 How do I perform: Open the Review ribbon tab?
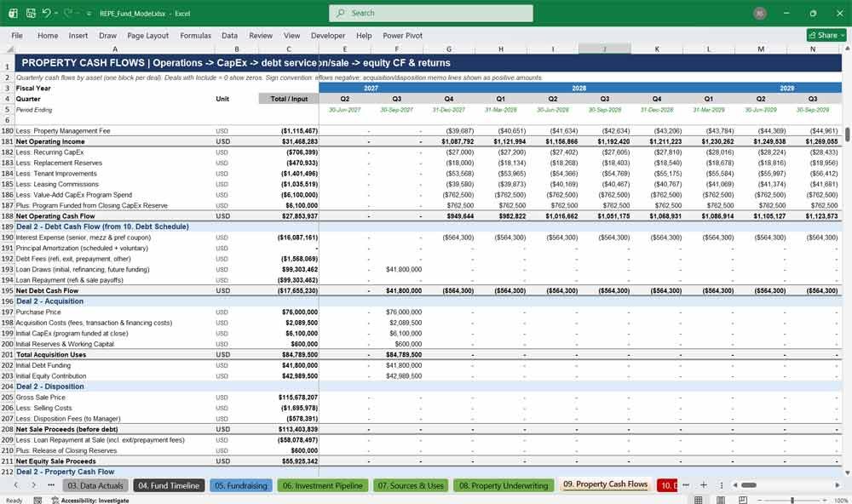261,35
